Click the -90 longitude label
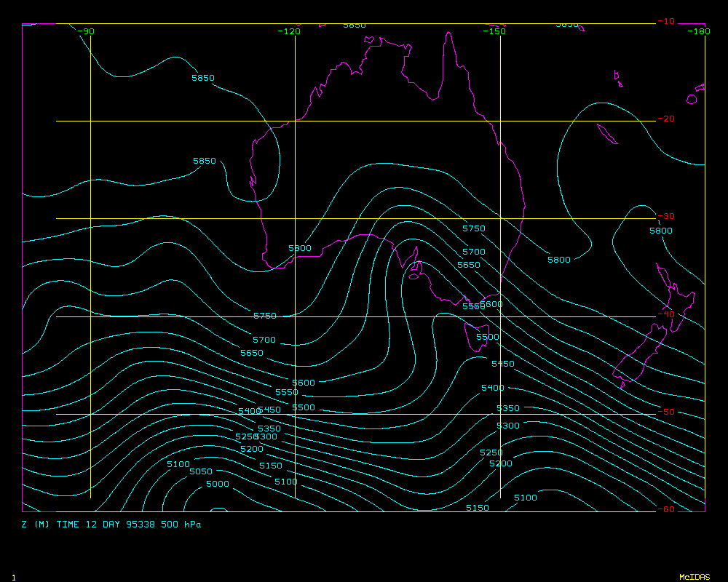Screen dimensions: 728x582 pyautogui.click(x=86, y=31)
